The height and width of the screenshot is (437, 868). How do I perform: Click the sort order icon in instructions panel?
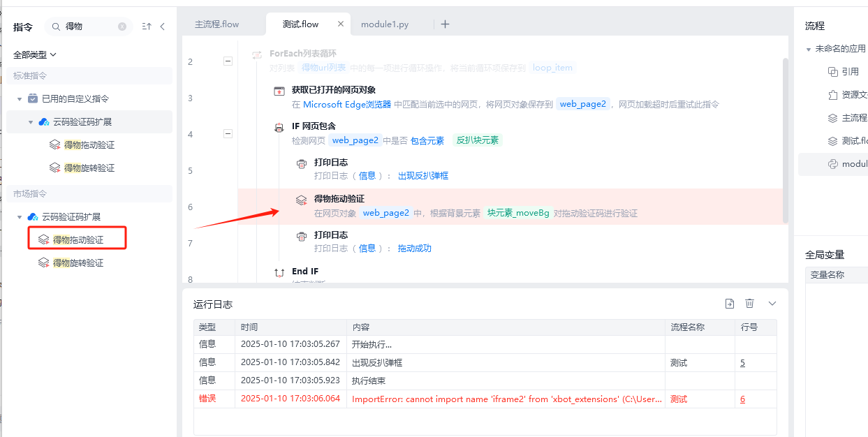point(147,27)
